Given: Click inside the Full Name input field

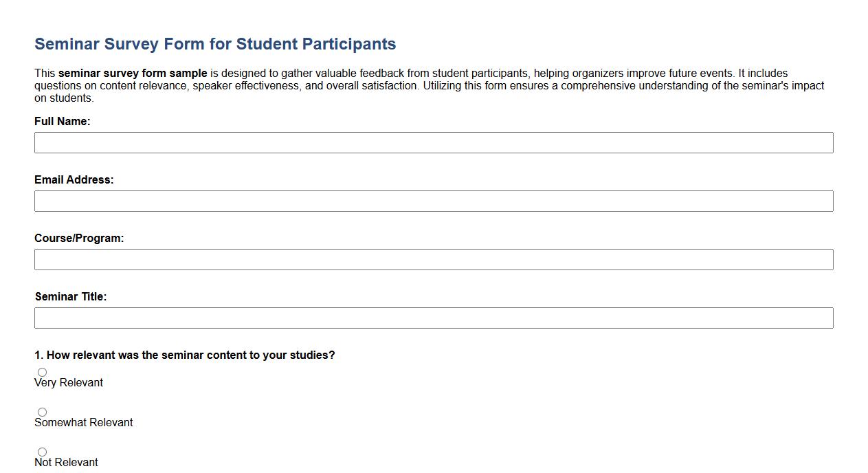Looking at the screenshot, I should click(433, 142).
